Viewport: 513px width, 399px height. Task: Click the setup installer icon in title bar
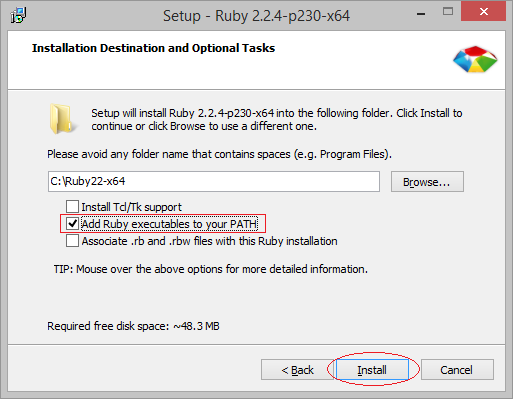[18, 15]
